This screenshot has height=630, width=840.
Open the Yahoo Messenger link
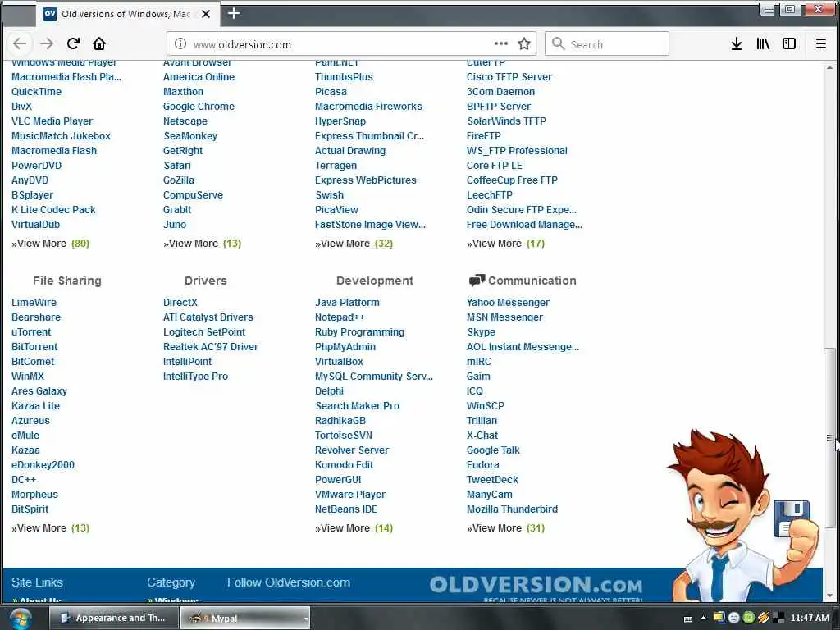(508, 302)
